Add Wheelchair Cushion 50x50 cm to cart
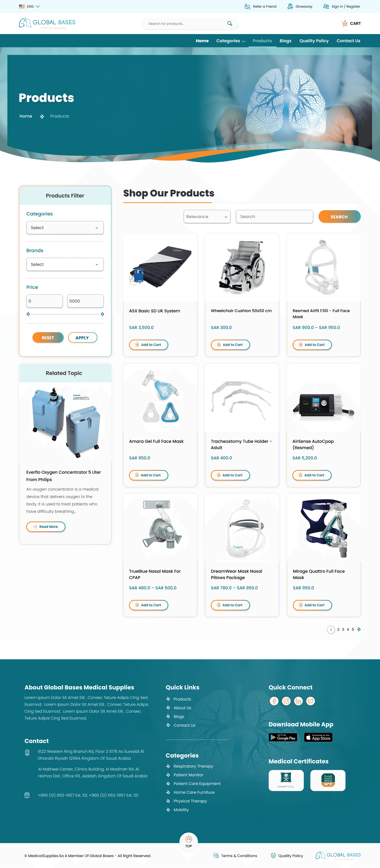This screenshot has height=868, width=380. click(x=230, y=345)
